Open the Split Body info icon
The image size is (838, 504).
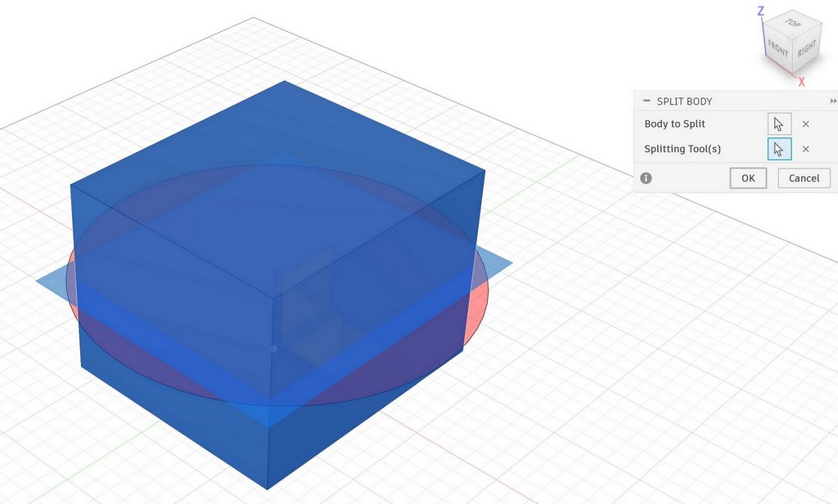pyautogui.click(x=647, y=178)
